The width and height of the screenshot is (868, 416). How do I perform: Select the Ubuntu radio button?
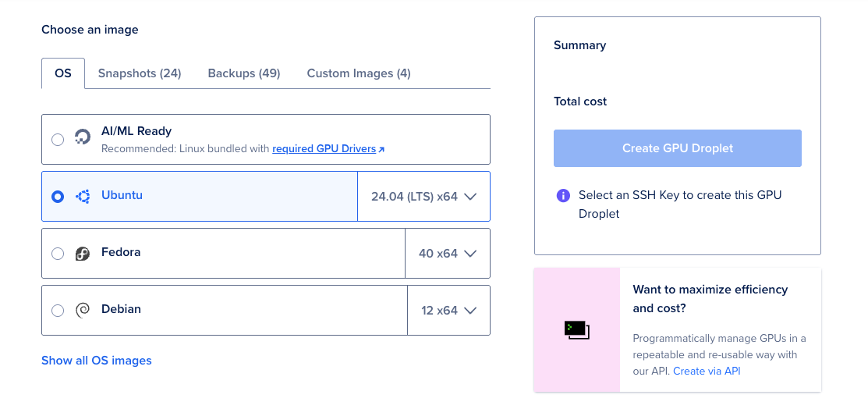click(58, 197)
